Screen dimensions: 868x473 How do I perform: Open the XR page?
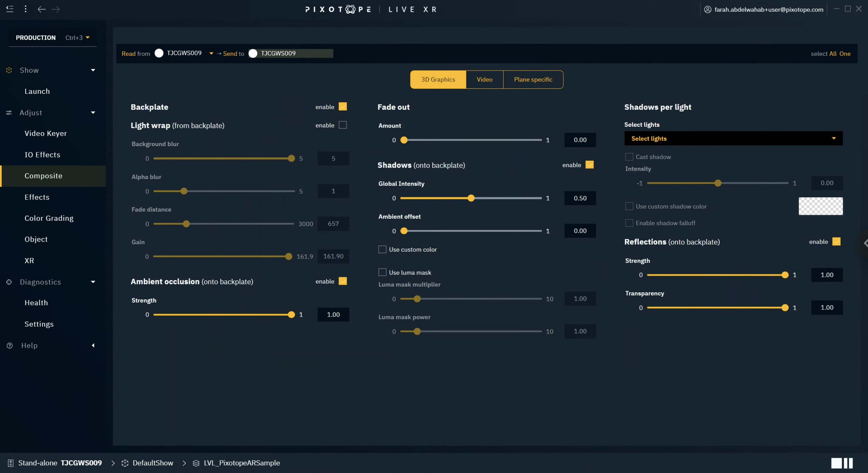29,260
